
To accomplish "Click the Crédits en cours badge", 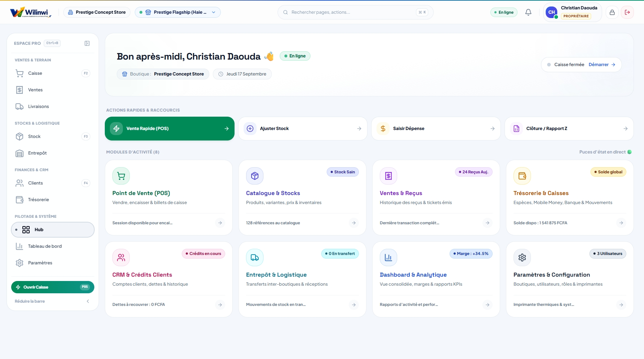I will [203, 254].
